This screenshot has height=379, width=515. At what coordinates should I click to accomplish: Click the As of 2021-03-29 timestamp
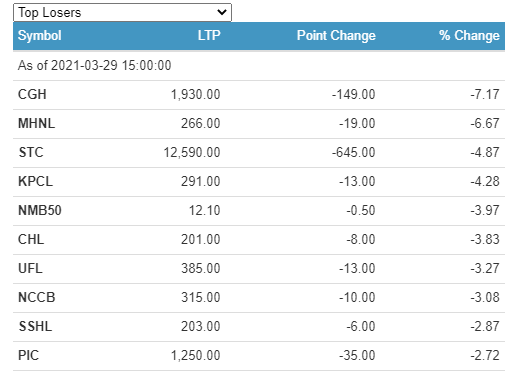click(x=94, y=65)
